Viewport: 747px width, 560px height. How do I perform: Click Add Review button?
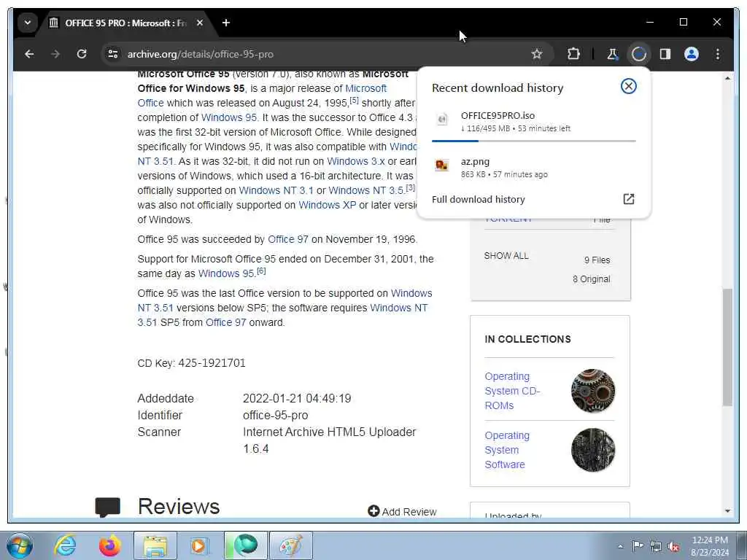click(402, 511)
